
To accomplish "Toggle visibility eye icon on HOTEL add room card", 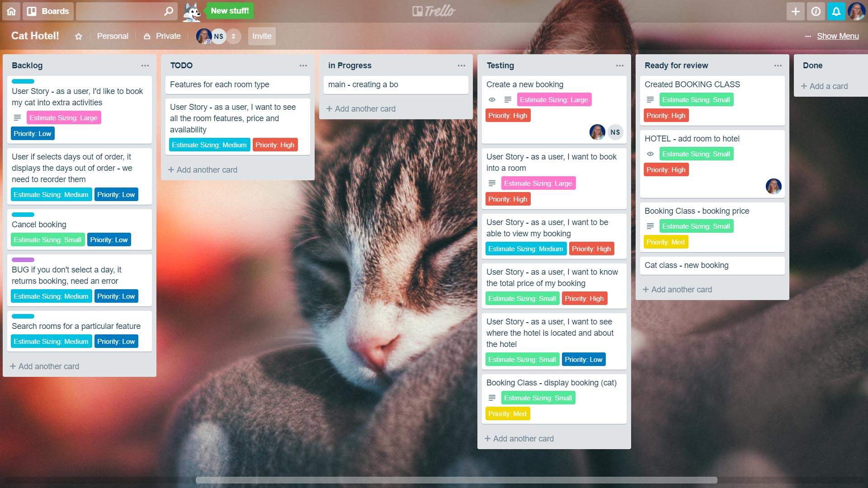I will click(651, 154).
